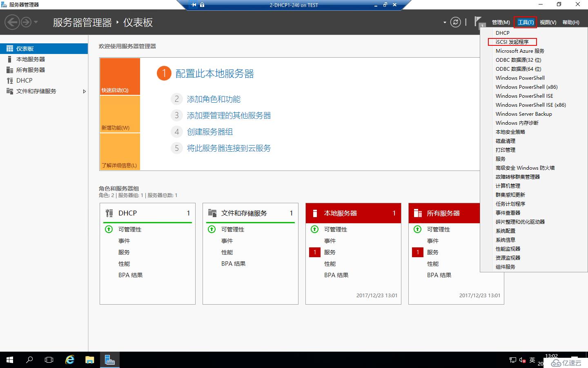Select 仪表板 in the sidebar
Image resolution: width=588 pixels, height=368 pixels.
pyautogui.click(x=44, y=49)
